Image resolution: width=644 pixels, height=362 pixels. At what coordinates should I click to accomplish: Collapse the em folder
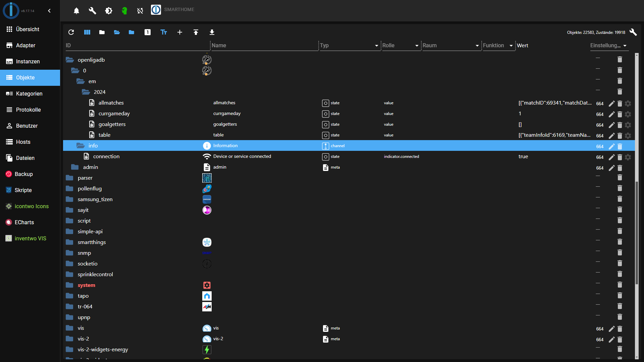[x=80, y=81]
